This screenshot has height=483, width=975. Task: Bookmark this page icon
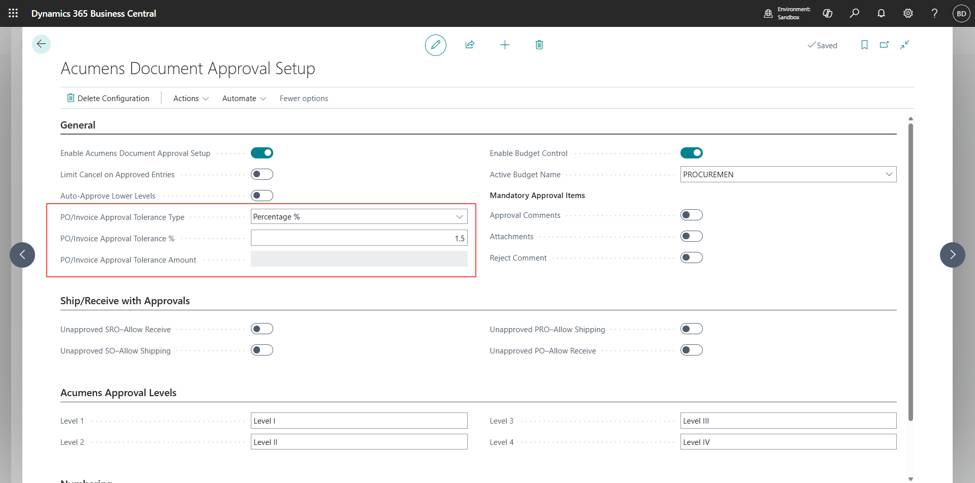coord(864,45)
